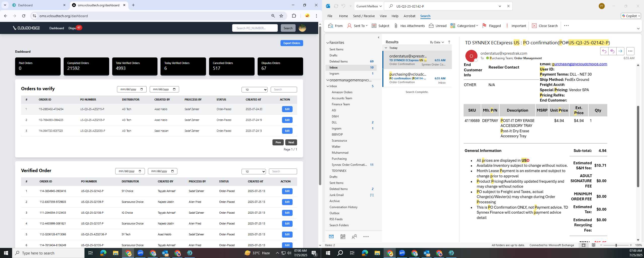This screenshot has height=258, width=644.
Task: Reload the OMS dashboard page
Action: tap(24, 16)
